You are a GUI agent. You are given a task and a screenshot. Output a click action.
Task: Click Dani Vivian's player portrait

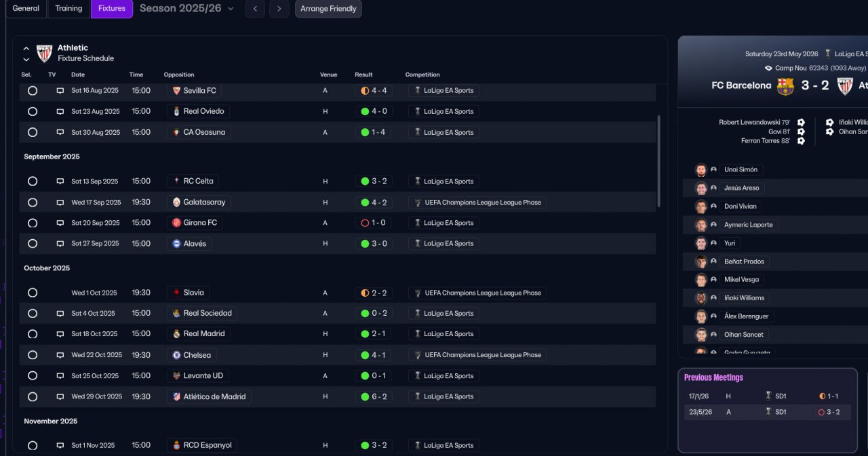click(x=701, y=206)
